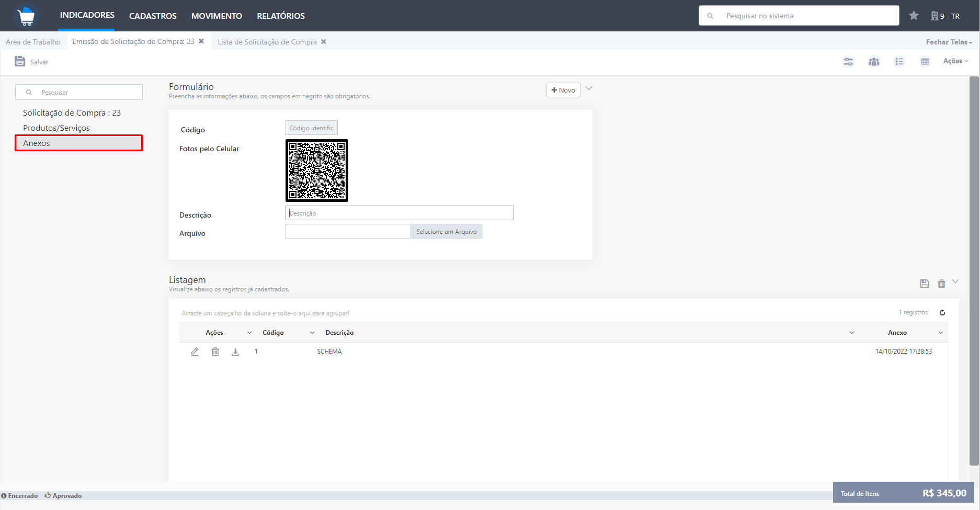
Task: Select Anexos in sidebar
Action: coord(78,143)
